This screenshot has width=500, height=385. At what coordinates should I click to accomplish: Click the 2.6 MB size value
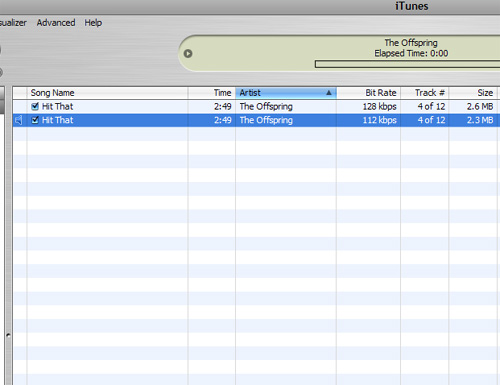[480, 106]
